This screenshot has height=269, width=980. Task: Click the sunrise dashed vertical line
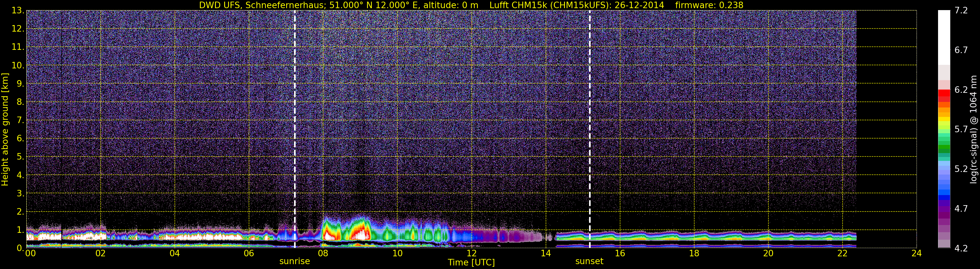click(x=295, y=129)
